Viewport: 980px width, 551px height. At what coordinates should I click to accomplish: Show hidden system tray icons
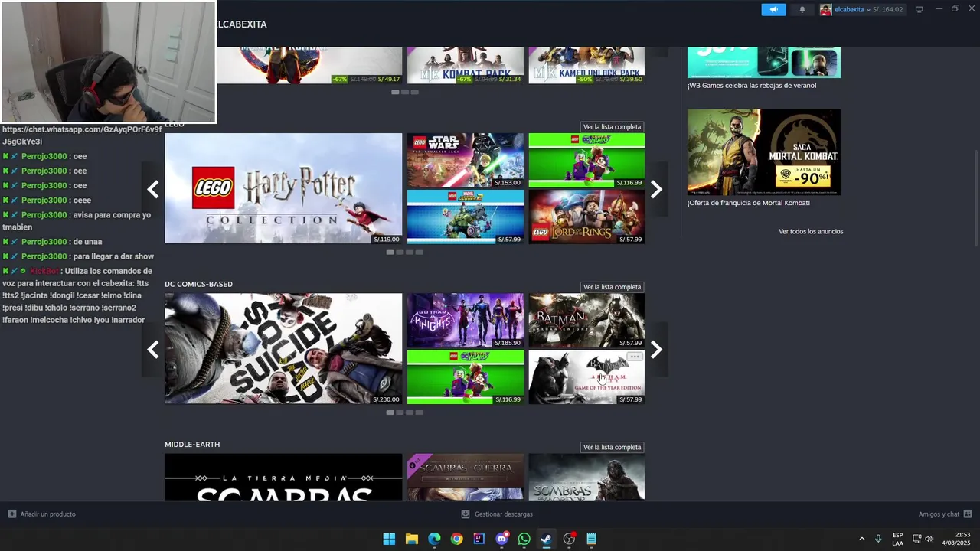[861, 539]
